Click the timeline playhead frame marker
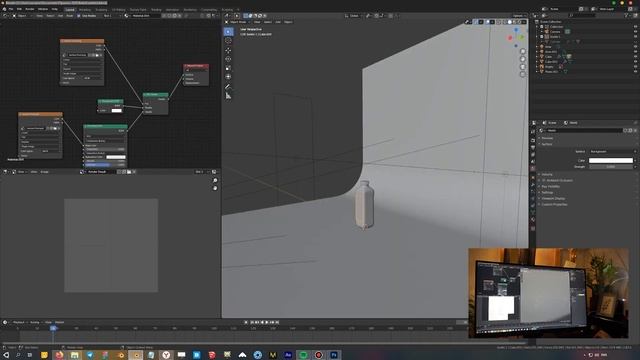The image size is (640, 360). point(53,328)
